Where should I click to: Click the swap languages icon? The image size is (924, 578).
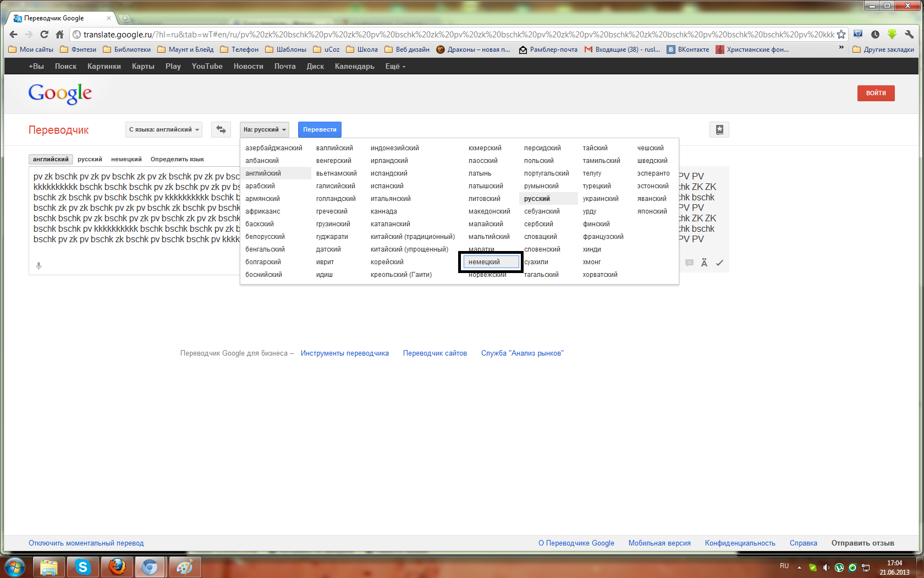[x=221, y=130]
